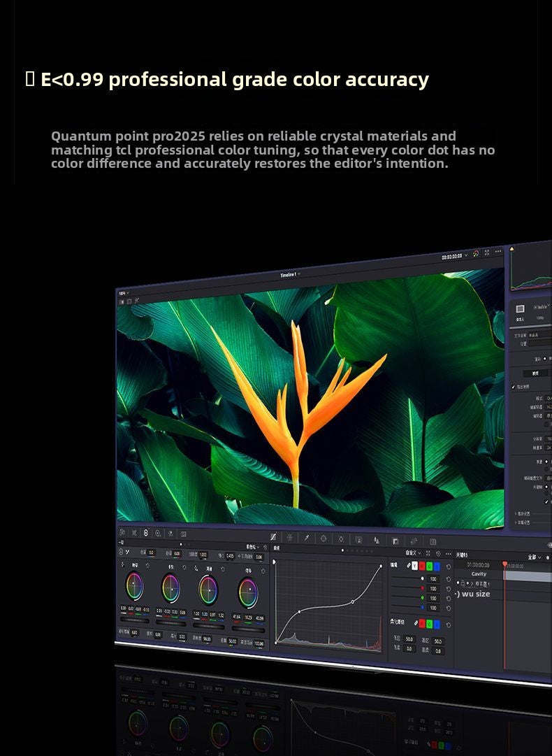Open the Tracker palette icon
The image size is (552, 756).
[x=341, y=539]
